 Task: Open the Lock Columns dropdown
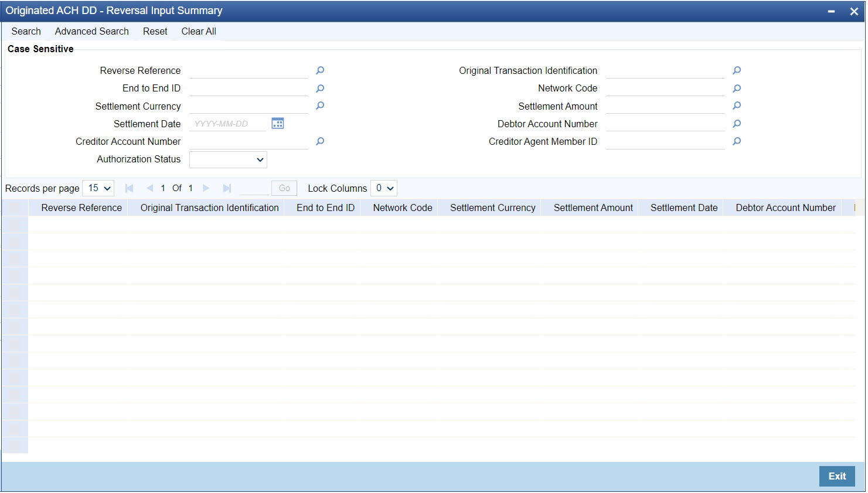point(384,188)
